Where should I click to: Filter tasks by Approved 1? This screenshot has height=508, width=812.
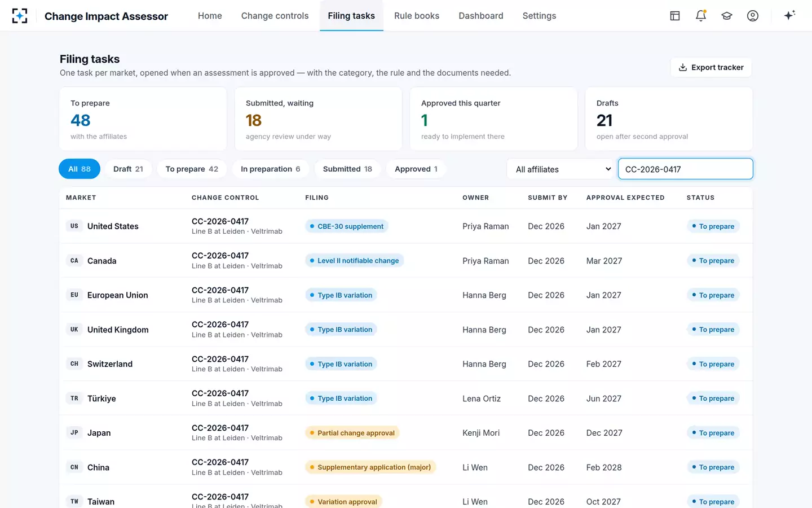point(416,169)
